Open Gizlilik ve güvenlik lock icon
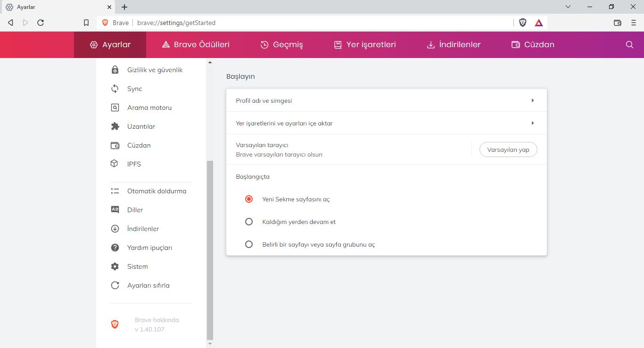644x348 pixels. (x=115, y=70)
